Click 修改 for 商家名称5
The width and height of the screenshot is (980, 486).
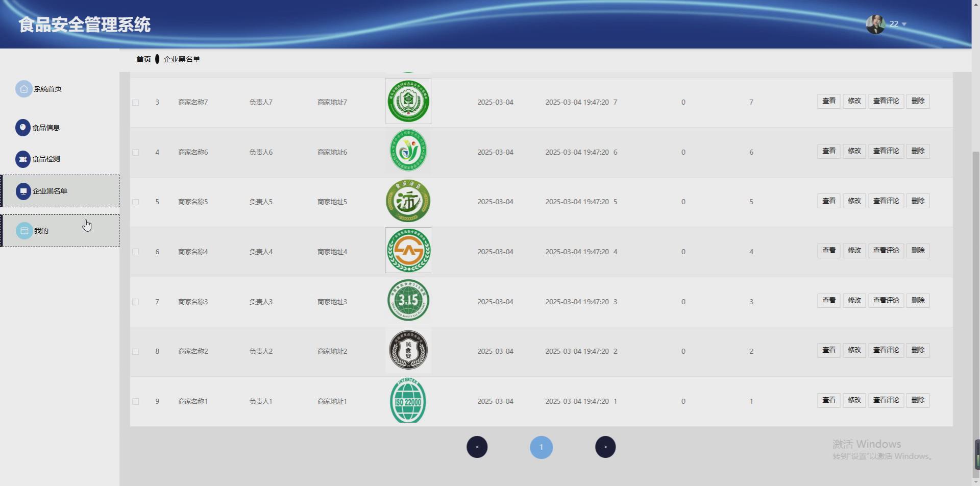tap(854, 201)
